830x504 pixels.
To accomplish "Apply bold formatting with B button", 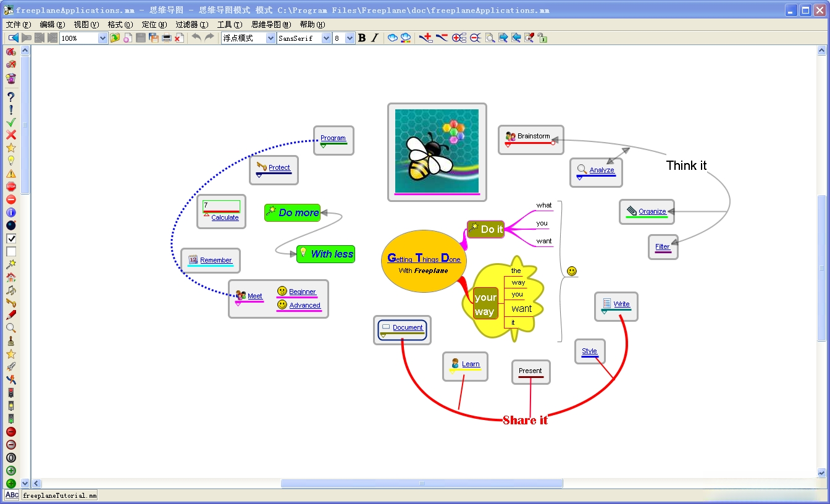I will point(362,38).
